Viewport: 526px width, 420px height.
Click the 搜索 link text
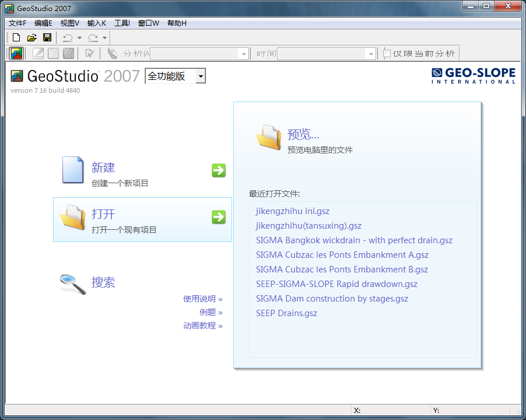[x=103, y=282]
